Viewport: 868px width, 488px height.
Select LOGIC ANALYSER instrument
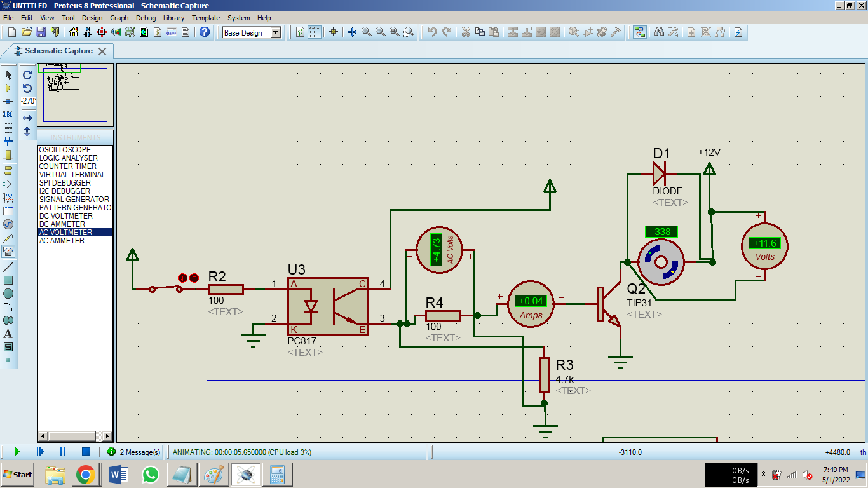coord(69,158)
